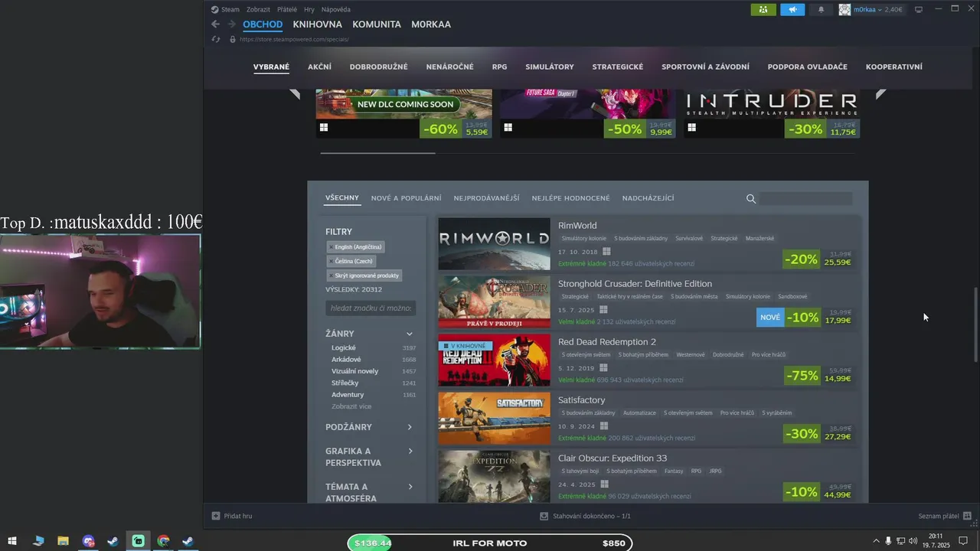Select the NEJPRODÁVANĚJŠÍ tab
Image resolution: width=980 pixels, height=551 pixels.
[x=486, y=198]
